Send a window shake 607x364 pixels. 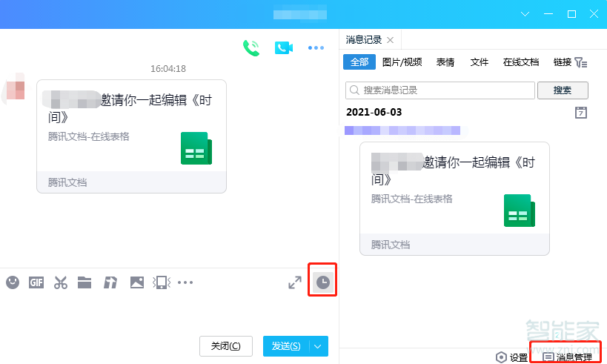tap(162, 282)
